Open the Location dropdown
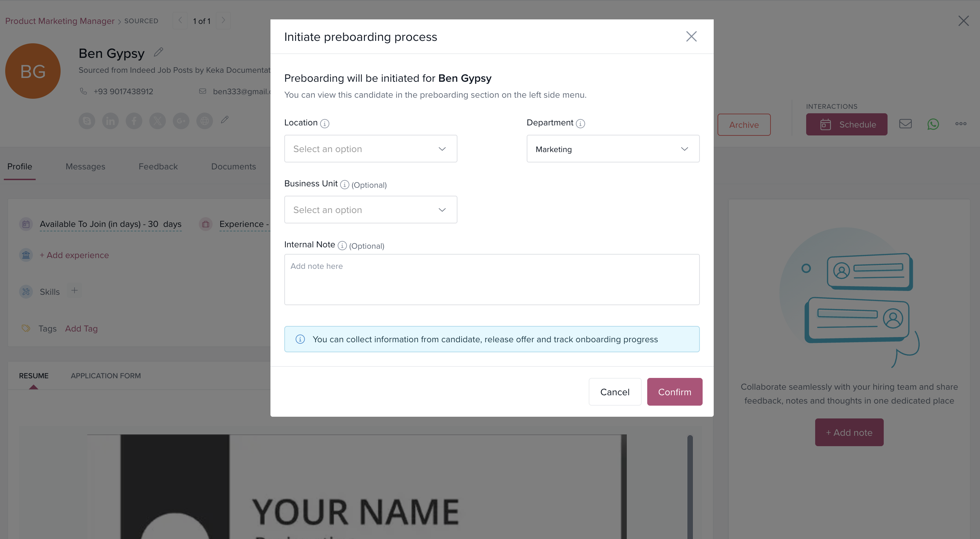The height and width of the screenshot is (539, 980). click(370, 149)
